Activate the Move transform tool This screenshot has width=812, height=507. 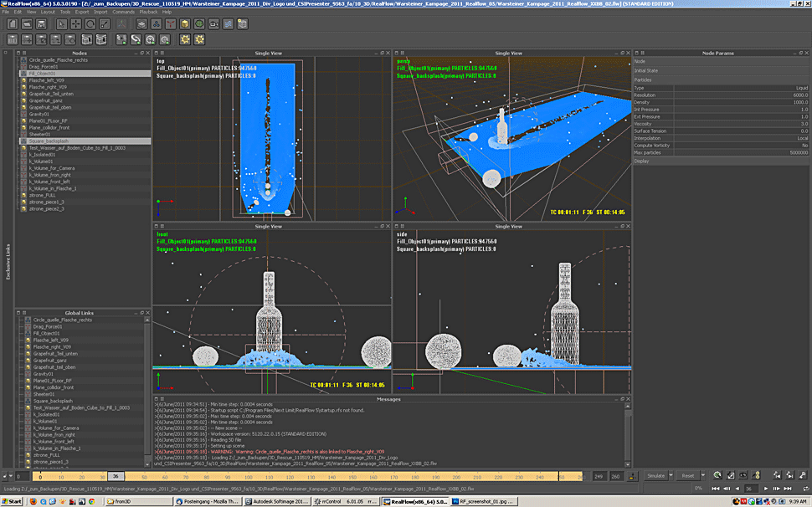[76, 24]
